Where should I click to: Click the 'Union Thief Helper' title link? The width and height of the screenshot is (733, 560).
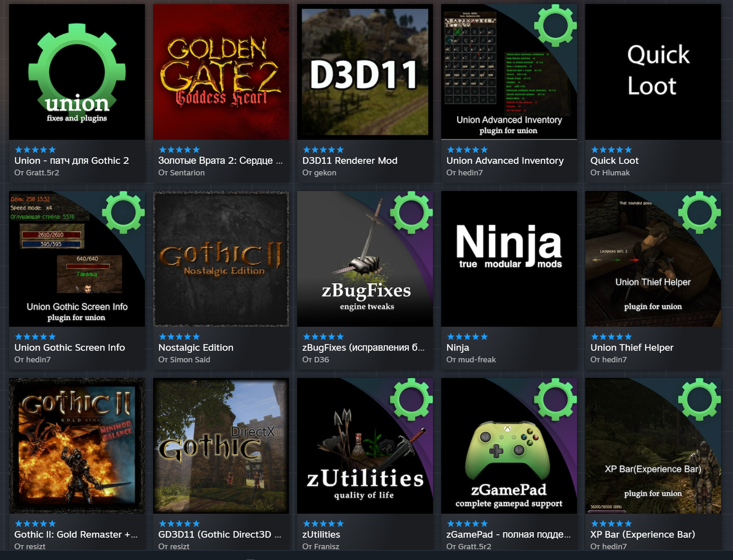click(x=632, y=347)
